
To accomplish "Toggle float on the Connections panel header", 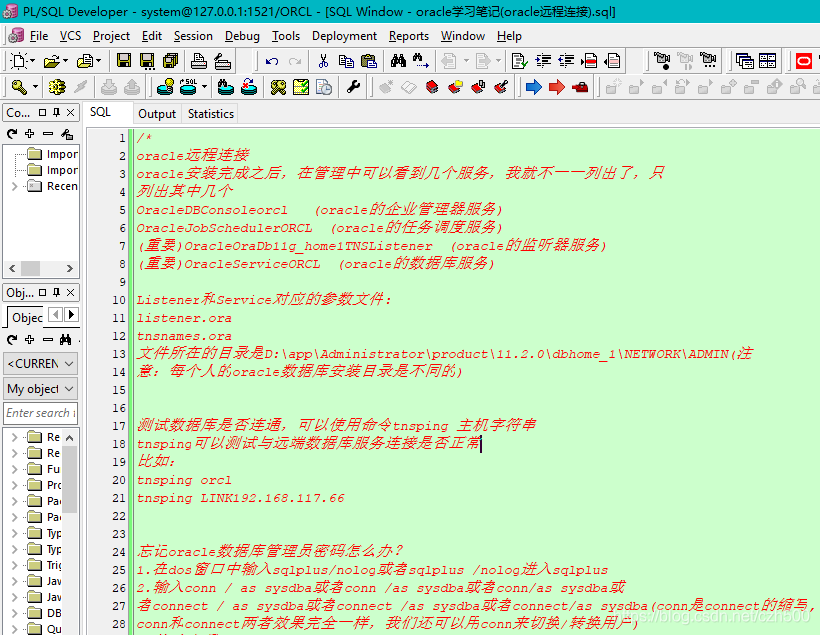I will point(42,112).
